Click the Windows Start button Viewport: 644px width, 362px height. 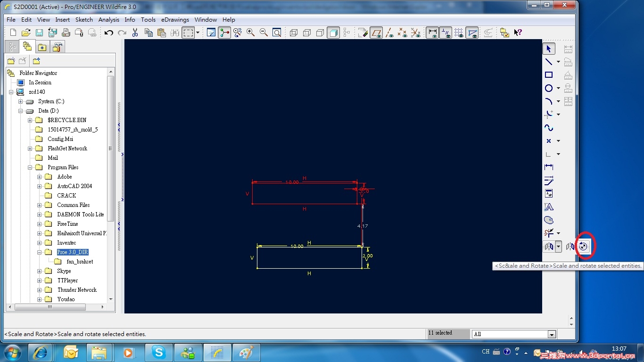tap(12, 353)
